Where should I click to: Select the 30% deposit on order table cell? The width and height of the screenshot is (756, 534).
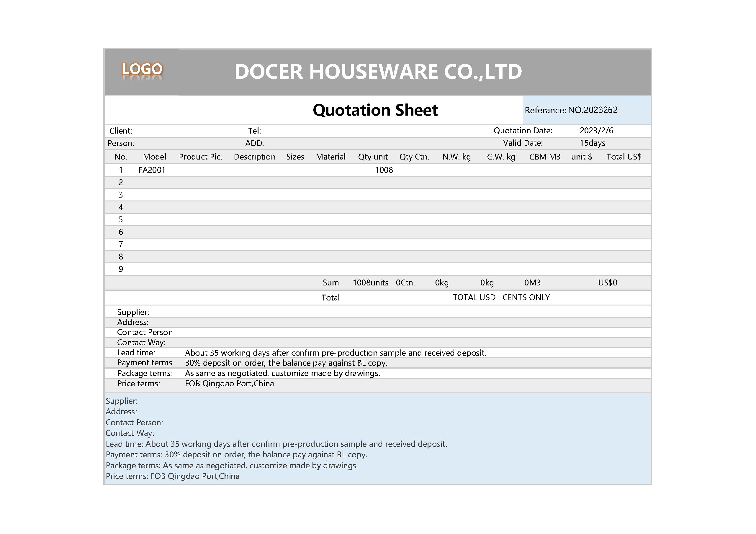coord(286,363)
